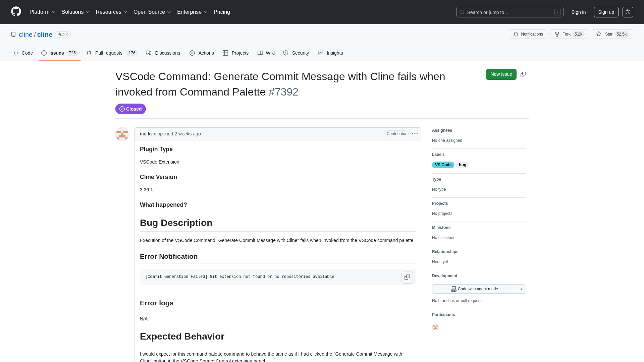Viewport: 644px width, 362px height.
Task: Open the agent mode dropdown arrow
Action: pos(522,289)
